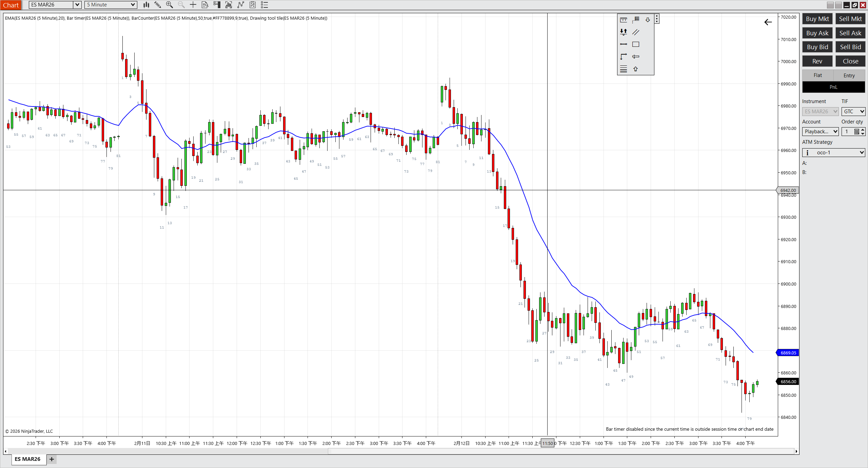Viewport: 868px width, 468px height.
Task: Expand the ES MAR26 instrument selector dropdown
Action: coord(77,5)
